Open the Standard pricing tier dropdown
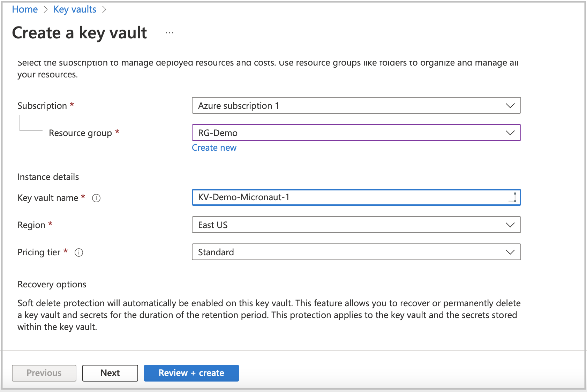 pyautogui.click(x=356, y=252)
